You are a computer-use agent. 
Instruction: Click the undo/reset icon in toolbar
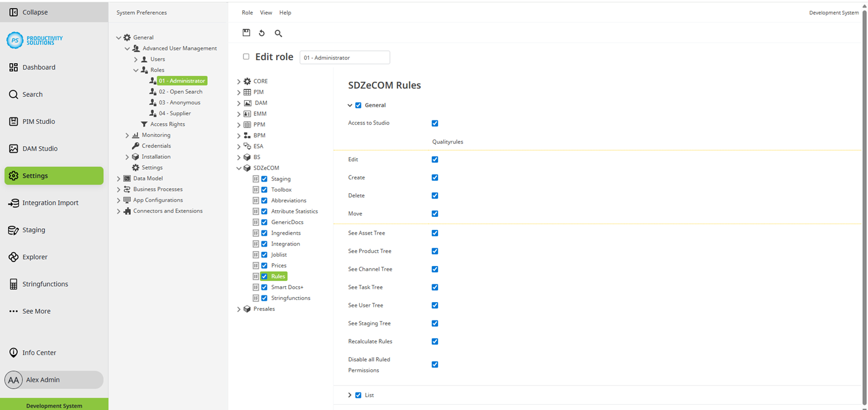click(x=262, y=33)
